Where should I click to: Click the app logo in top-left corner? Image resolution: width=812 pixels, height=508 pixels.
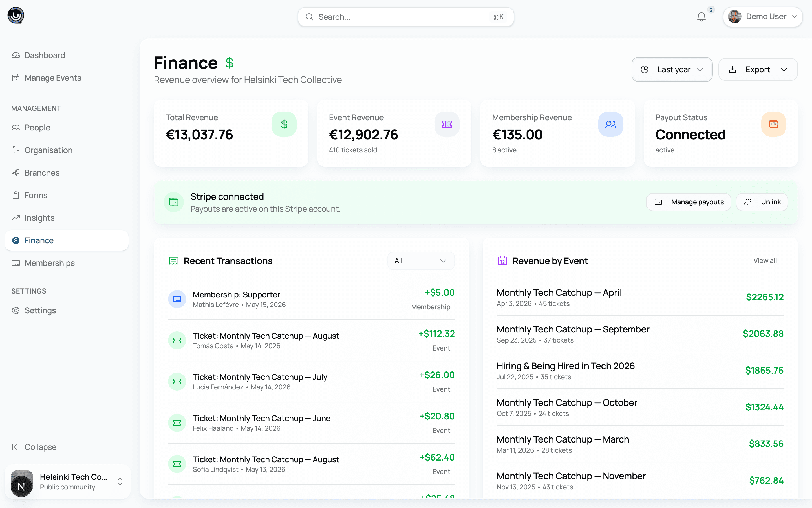[16, 16]
